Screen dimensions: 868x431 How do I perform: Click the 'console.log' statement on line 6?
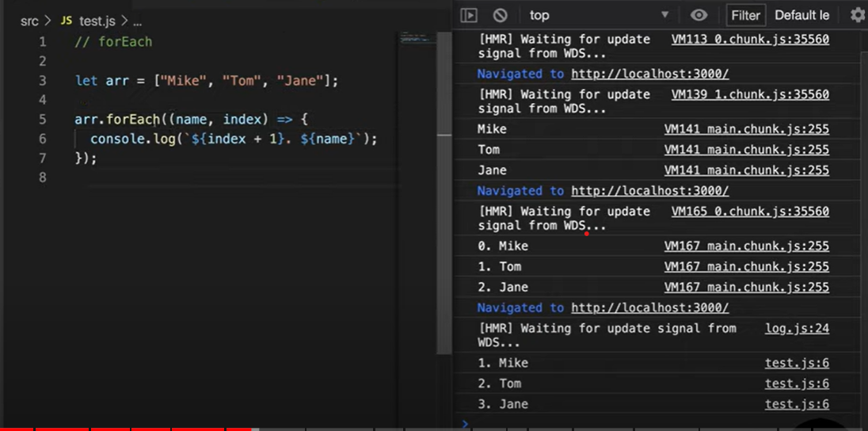tap(234, 139)
